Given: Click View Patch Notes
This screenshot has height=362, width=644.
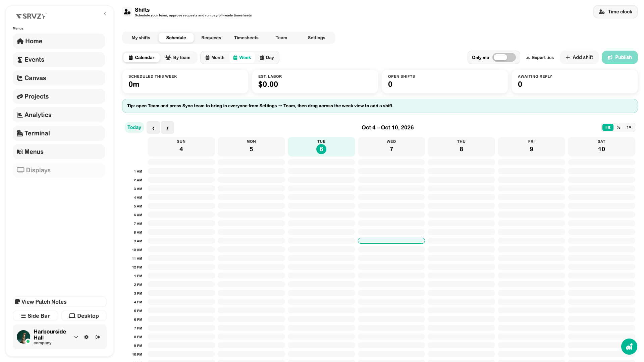Looking at the screenshot, I should click(60, 302).
